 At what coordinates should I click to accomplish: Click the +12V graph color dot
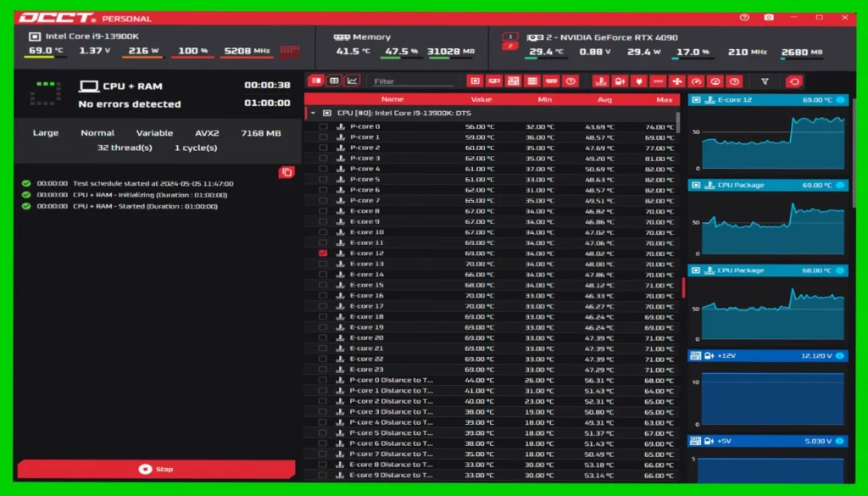(840, 356)
